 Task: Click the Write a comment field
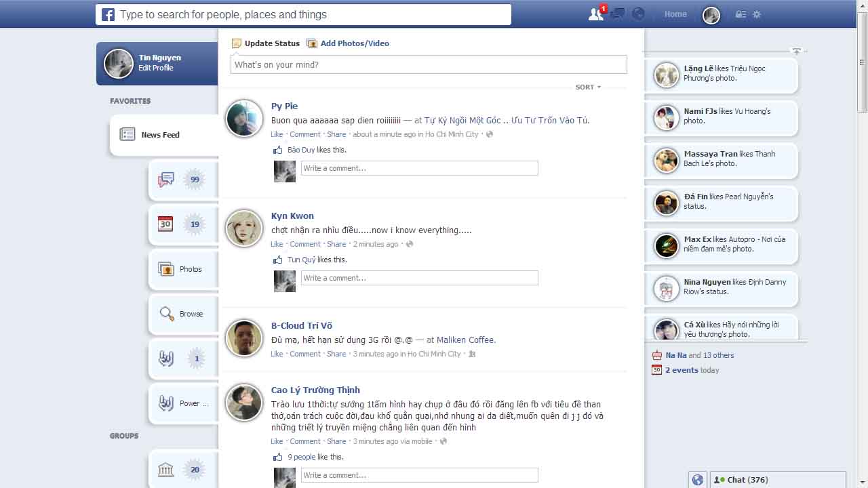point(419,167)
